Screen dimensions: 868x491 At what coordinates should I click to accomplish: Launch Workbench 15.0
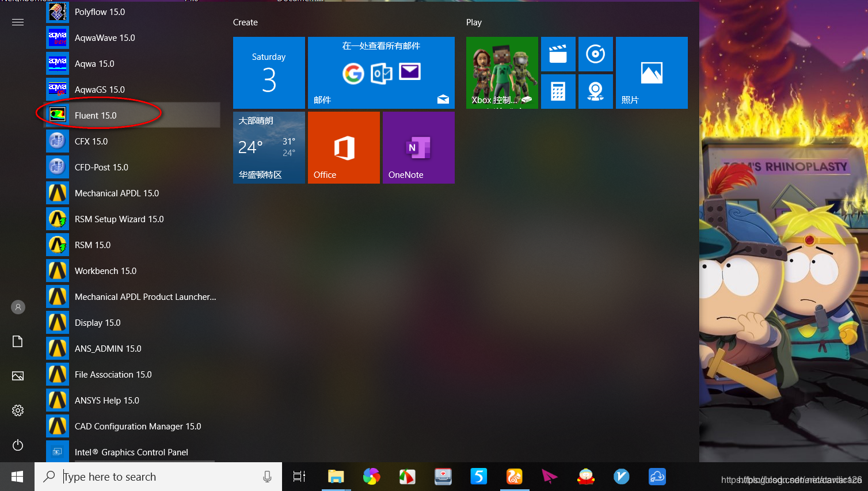pos(132,271)
